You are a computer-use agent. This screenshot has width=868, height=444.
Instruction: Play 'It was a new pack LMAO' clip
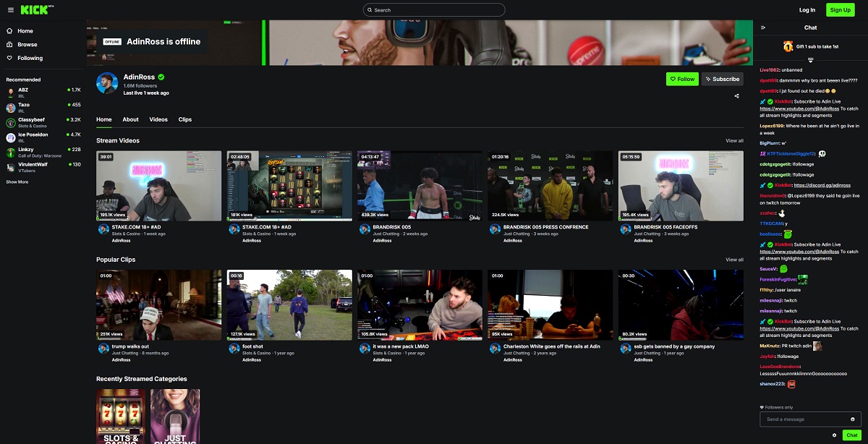tap(420, 305)
